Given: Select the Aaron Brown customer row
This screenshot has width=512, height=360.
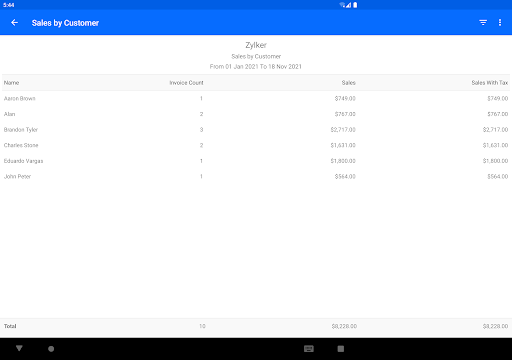Looking at the screenshot, I should pyautogui.click(x=256, y=98).
